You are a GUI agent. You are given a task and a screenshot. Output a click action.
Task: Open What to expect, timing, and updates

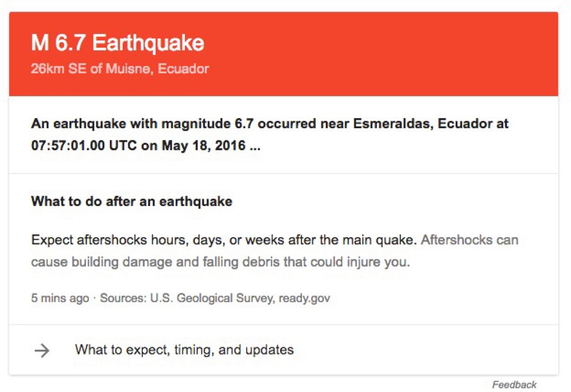pyautogui.click(x=283, y=350)
